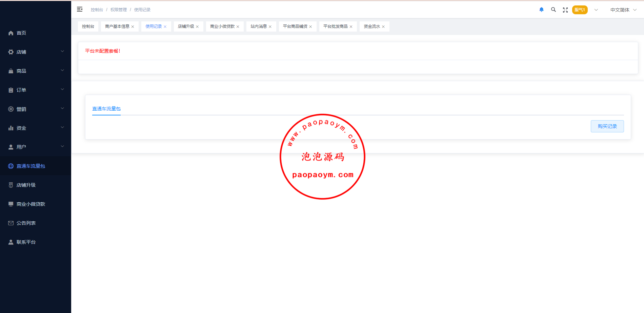Click the 购买记录 button

pos(607,126)
